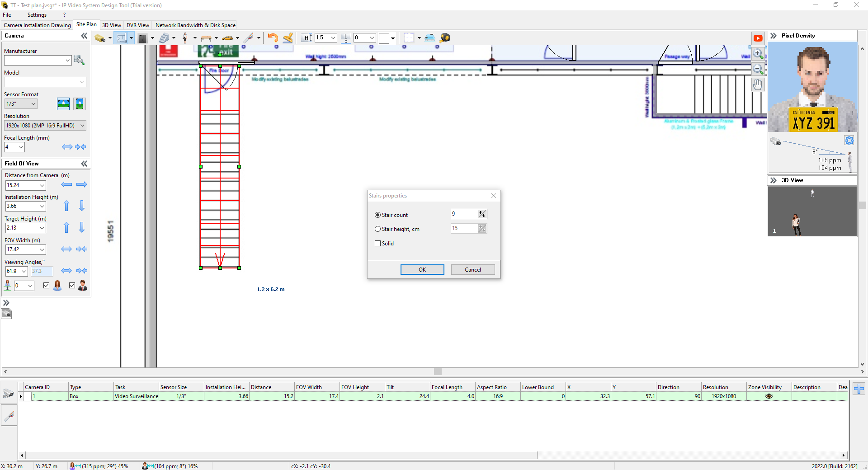This screenshot has width=868, height=470.
Task: Click the Undo arrow icon
Action: tap(273, 38)
